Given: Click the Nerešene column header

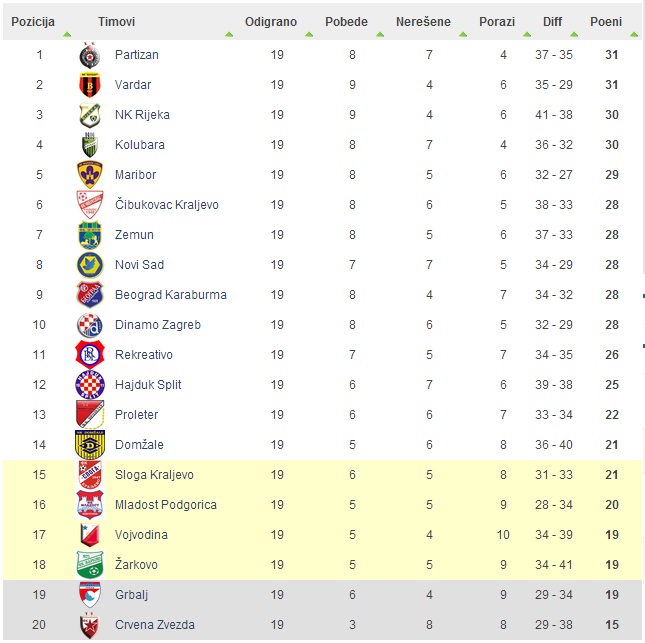Looking at the screenshot, I should tap(423, 22).
